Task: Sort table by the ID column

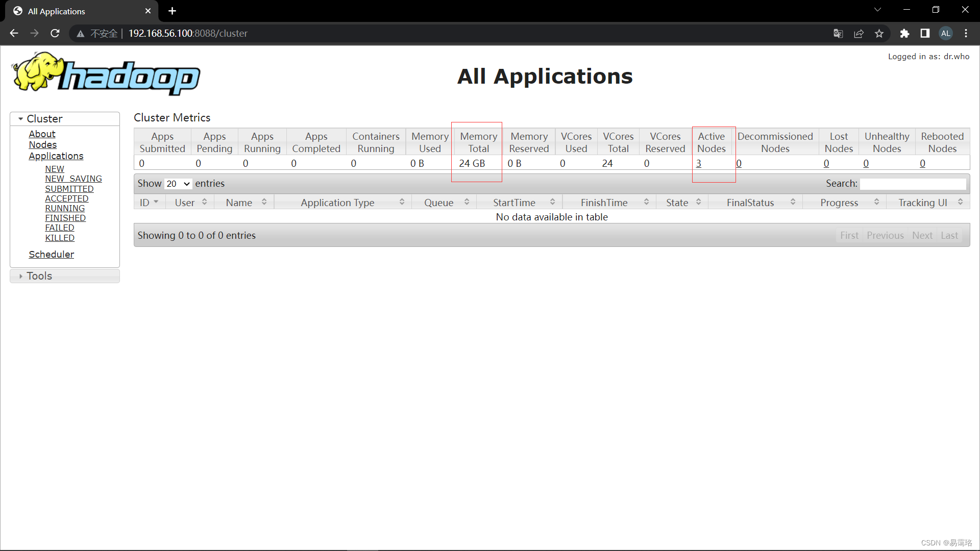Action: click(149, 203)
